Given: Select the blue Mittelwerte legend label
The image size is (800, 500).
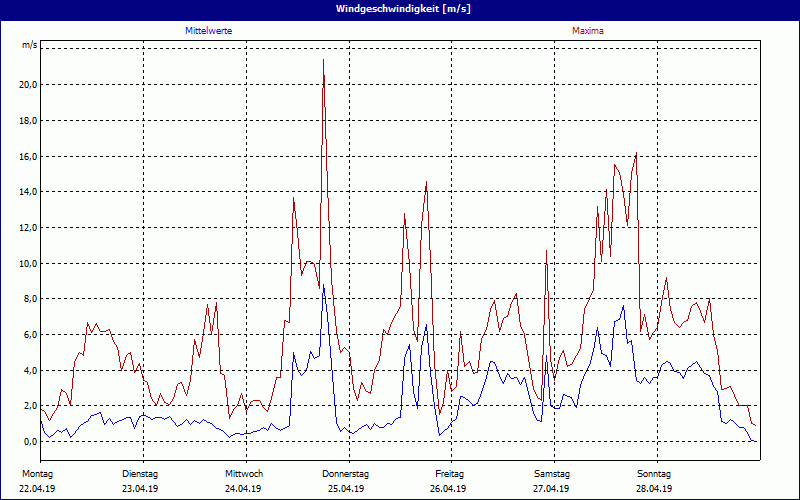Looking at the screenshot, I should [x=208, y=31].
